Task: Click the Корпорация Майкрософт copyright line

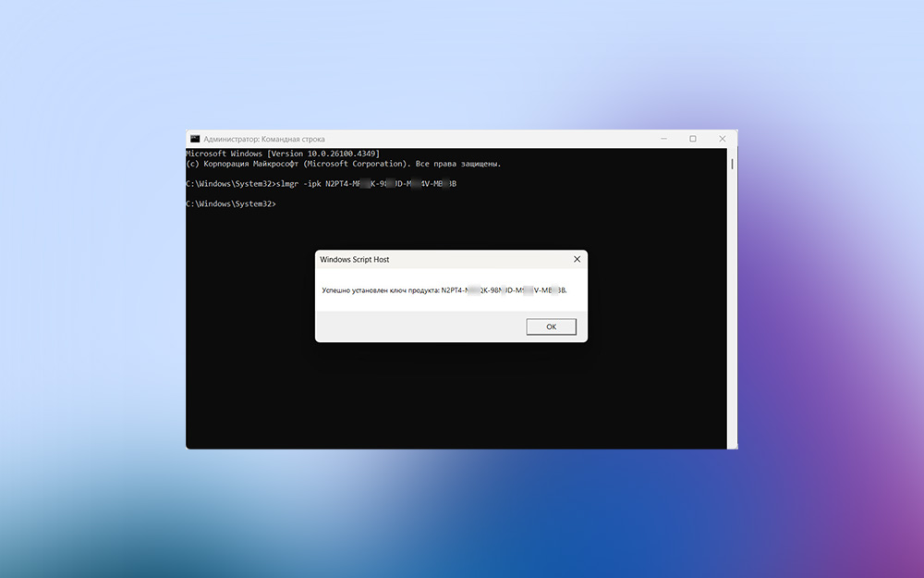Action: point(344,164)
